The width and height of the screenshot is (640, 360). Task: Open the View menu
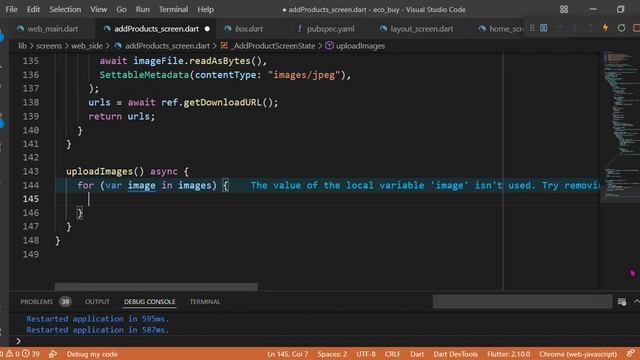pos(98,9)
